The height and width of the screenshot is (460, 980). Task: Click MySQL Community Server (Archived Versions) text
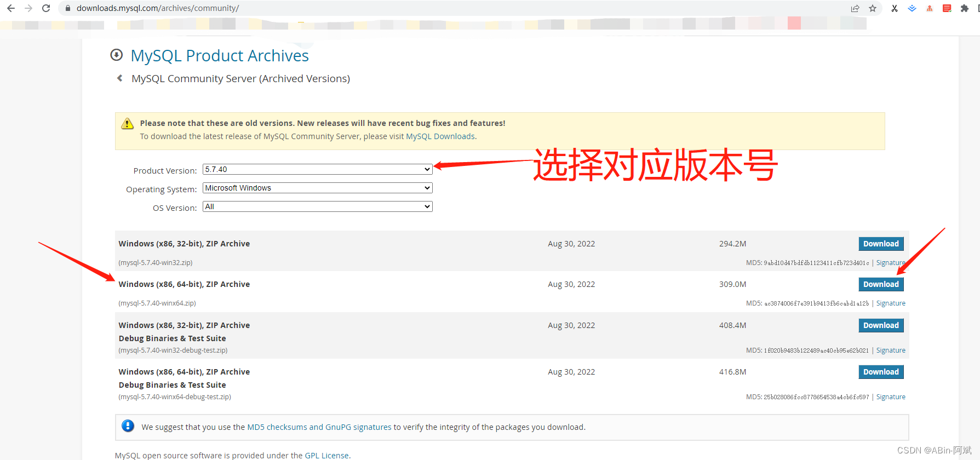click(240, 78)
